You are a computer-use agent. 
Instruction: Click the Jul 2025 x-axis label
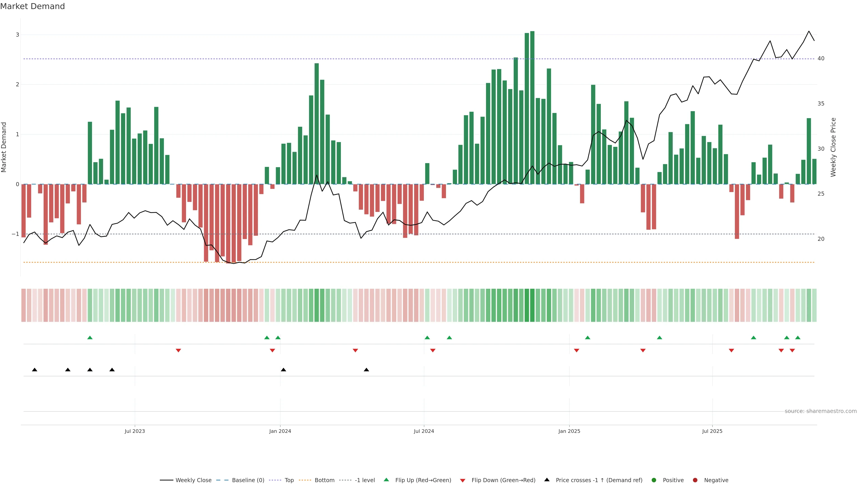(712, 431)
